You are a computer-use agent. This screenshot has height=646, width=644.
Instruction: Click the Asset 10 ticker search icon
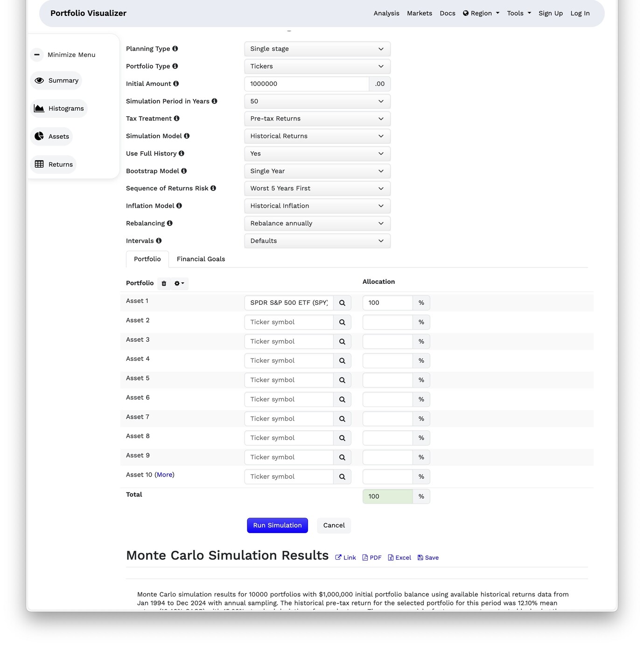342,477
